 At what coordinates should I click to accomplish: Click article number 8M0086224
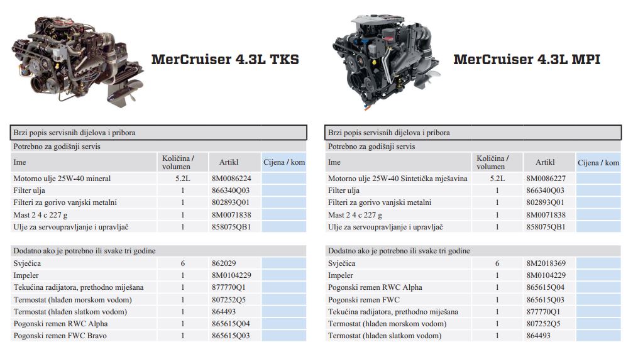pyautogui.click(x=231, y=179)
